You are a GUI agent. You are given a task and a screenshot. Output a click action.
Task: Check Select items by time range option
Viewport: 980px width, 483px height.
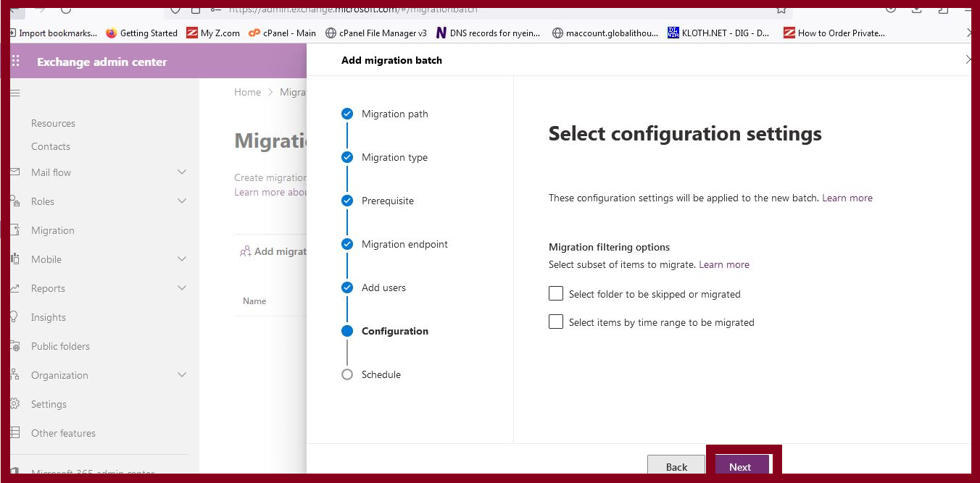[x=556, y=322]
